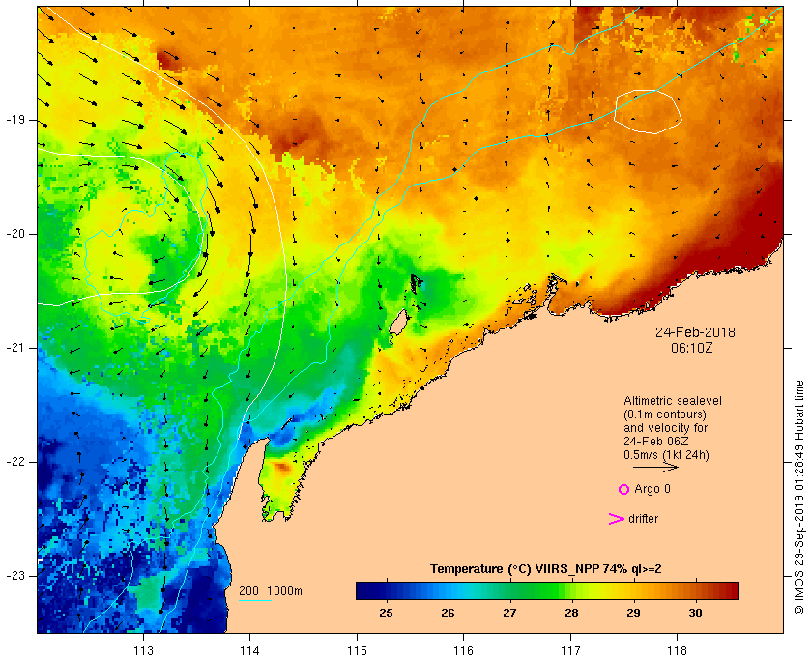The width and height of the screenshot is (812, 657).
Task: Click the colorbar tick label 26
Action: point(448,614)
